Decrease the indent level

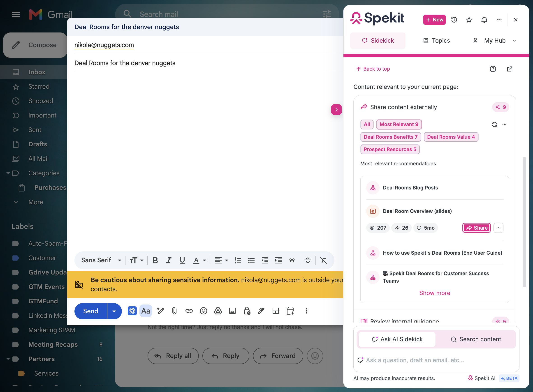click(265, 260)
